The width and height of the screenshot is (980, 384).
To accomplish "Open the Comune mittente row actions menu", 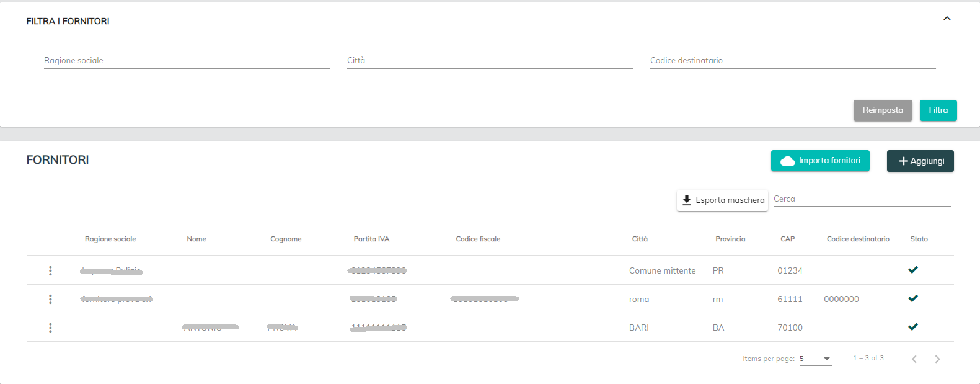I will click(x=50, y=270).
